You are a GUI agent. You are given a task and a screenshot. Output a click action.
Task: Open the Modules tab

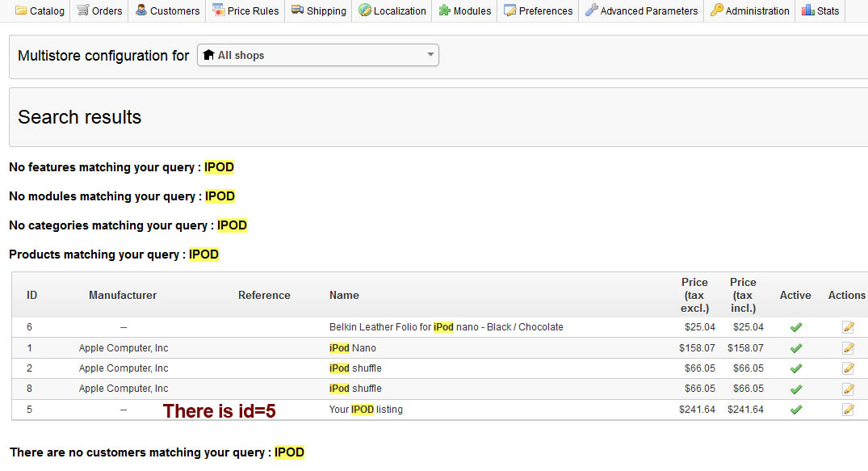464,11
